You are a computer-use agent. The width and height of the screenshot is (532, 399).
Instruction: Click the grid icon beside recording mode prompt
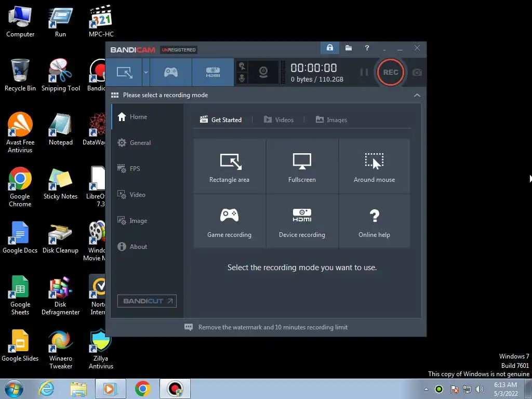115,95
